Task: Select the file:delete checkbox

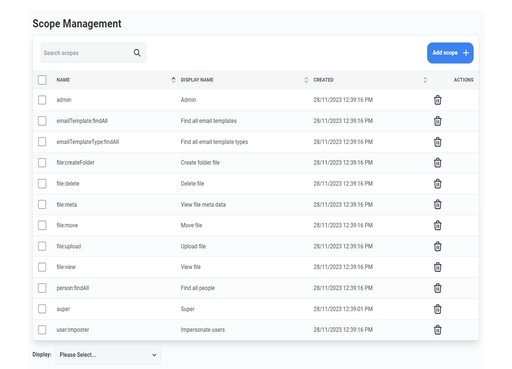Action: coord(42,183)
